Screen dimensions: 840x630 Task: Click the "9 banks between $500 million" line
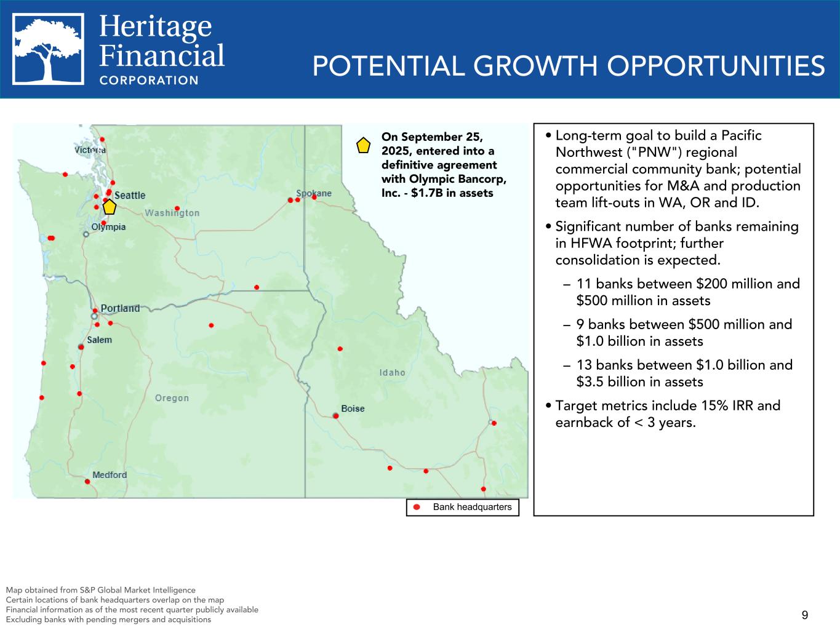coord(678,333)
